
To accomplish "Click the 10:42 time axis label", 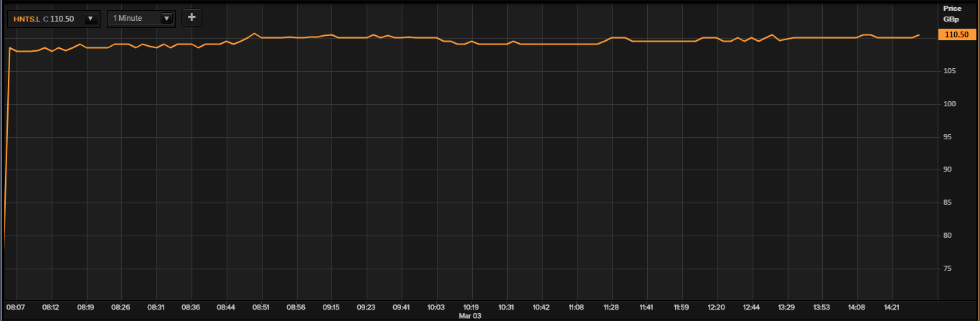I will [542, 307].
